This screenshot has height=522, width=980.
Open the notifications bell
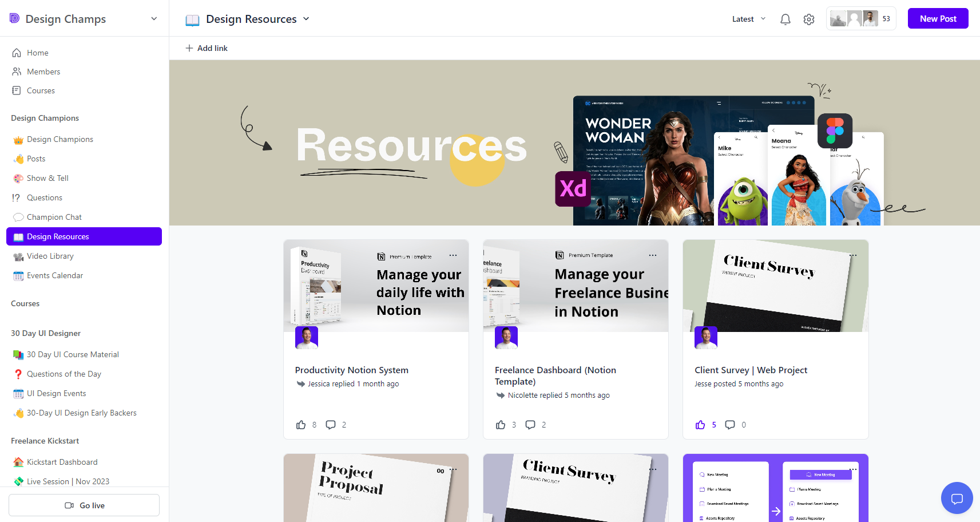click(x=785, y=19)
